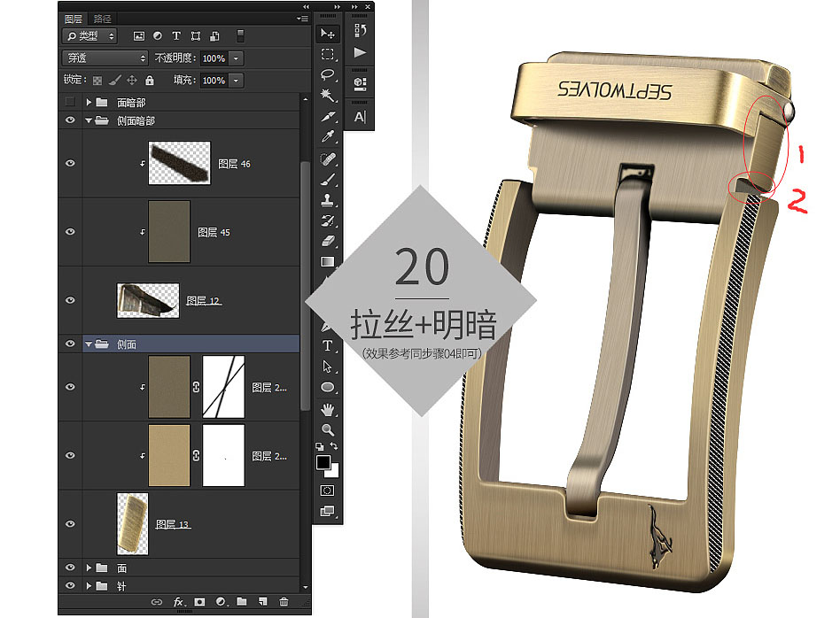Filter layers by adjustment layers
The width and height of the screenshot is (840, 618).
coord(158,36)
